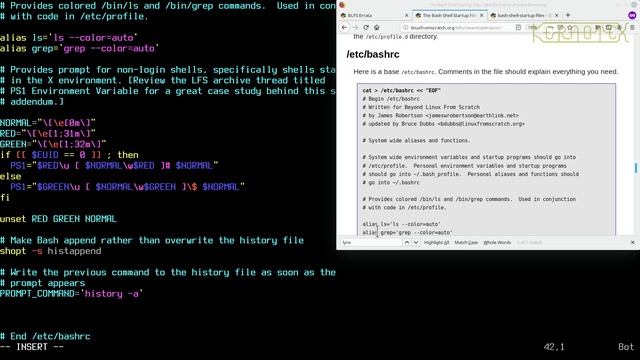Switch to the BLFS Errata tab

coord(373,15)
